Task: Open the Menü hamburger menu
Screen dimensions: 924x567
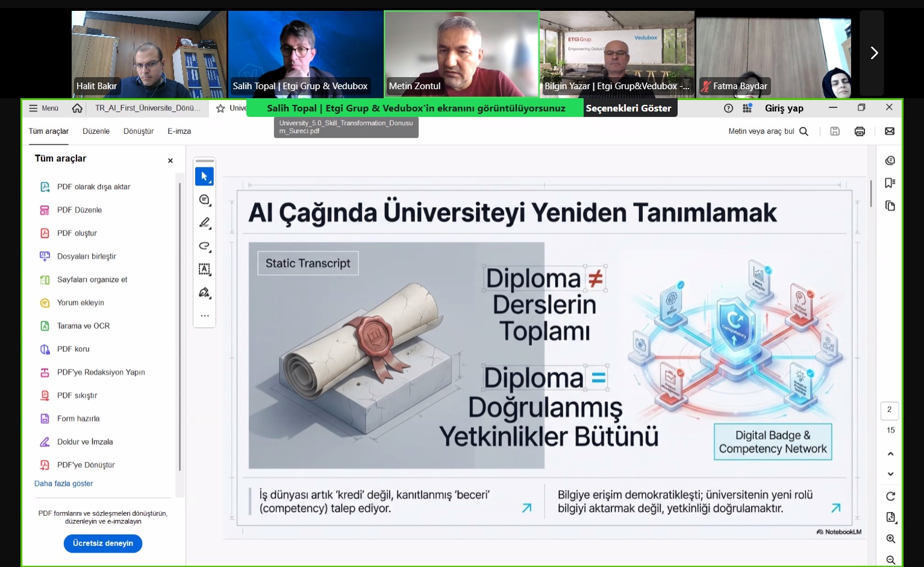Action: click(43, 108)
